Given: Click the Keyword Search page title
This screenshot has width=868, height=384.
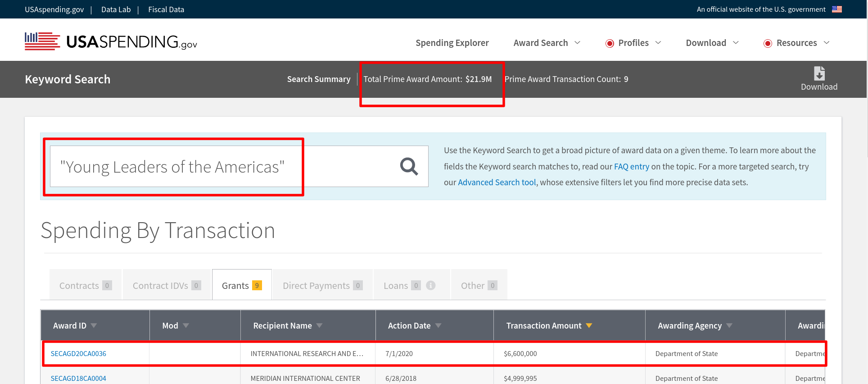Looking at the screenshot, I should click(68, 79).
